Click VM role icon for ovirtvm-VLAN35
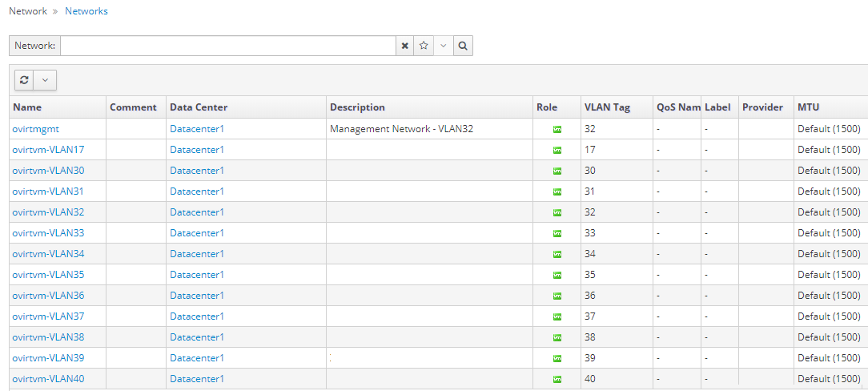 [x=557, y=275]
